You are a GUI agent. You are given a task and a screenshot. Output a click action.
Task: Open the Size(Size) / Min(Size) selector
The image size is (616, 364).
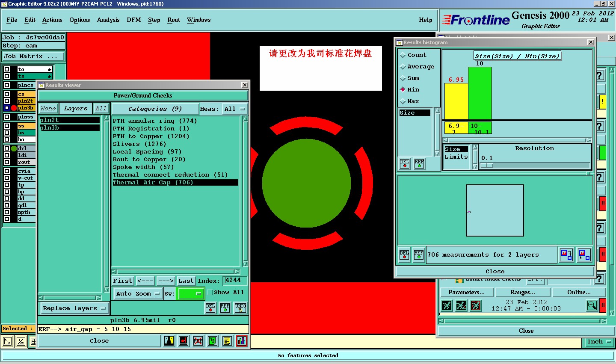[517, 56]
